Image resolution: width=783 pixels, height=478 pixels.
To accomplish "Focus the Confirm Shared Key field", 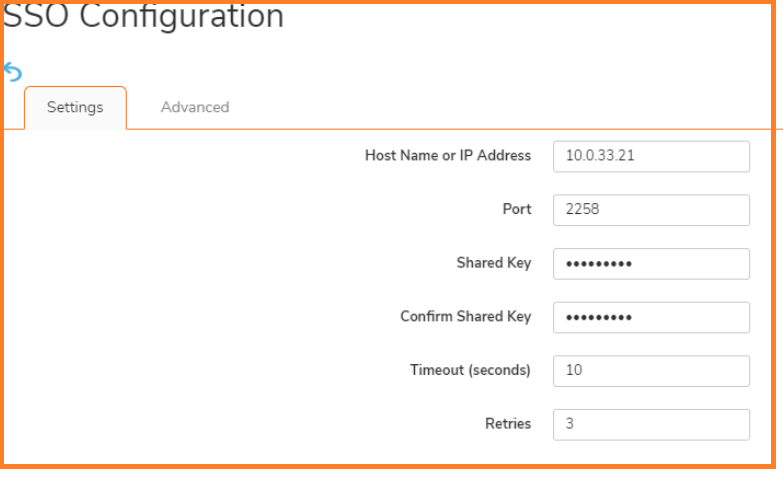I will click(651, 317).
